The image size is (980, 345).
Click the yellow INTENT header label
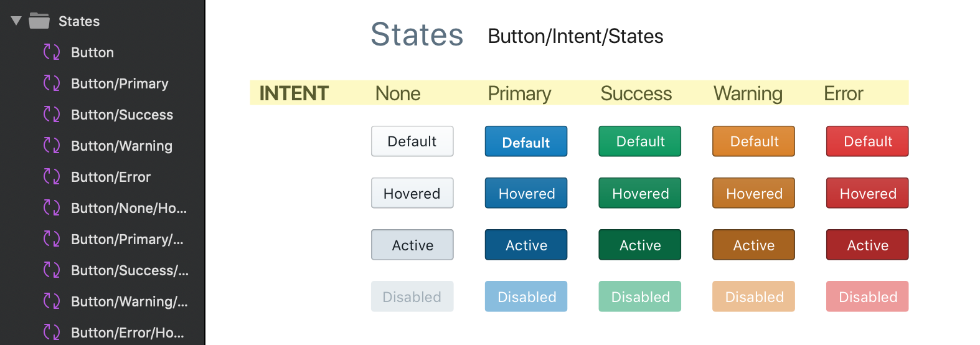(294, 93)
